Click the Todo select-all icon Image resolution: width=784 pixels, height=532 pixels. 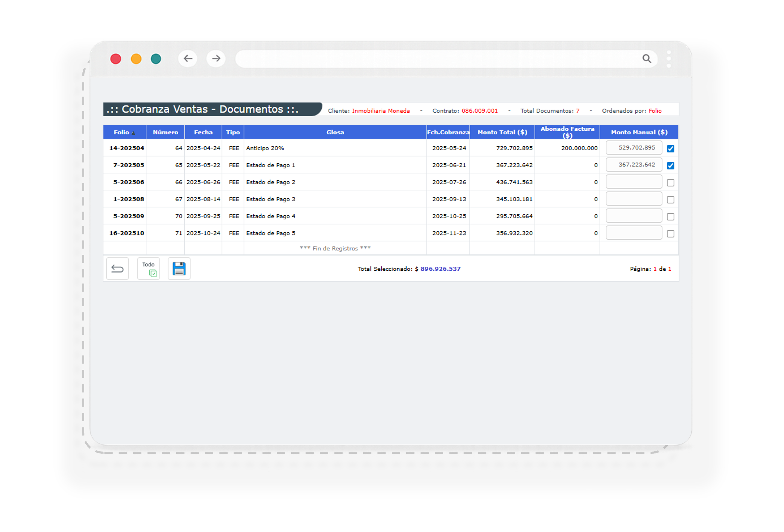[x=148, y=269]
